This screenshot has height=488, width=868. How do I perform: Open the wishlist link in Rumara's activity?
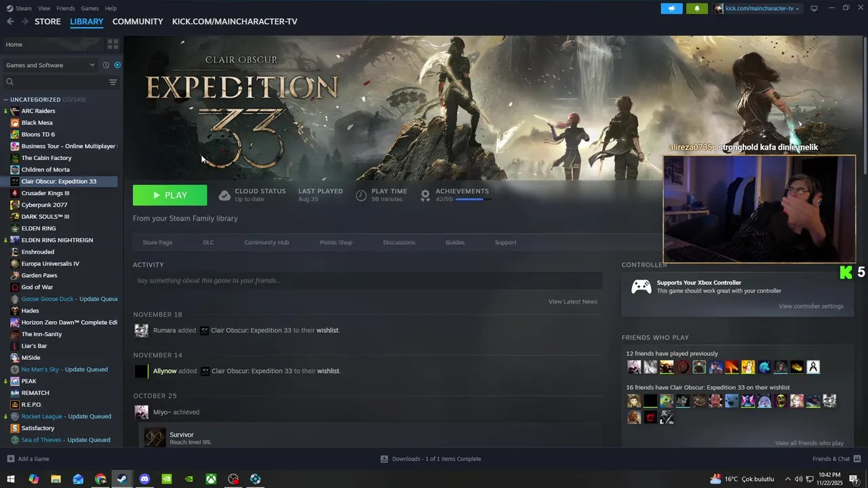[328, 331]
